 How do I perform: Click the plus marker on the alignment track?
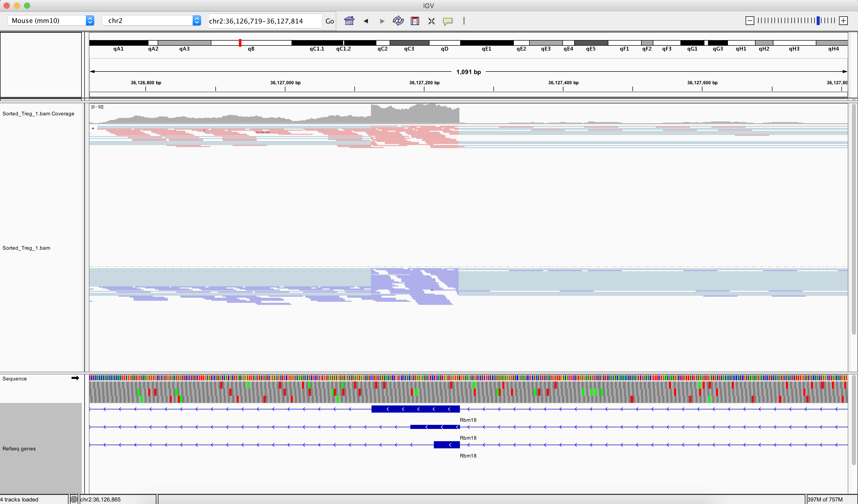pyautogui.click(x=93, y=128)
